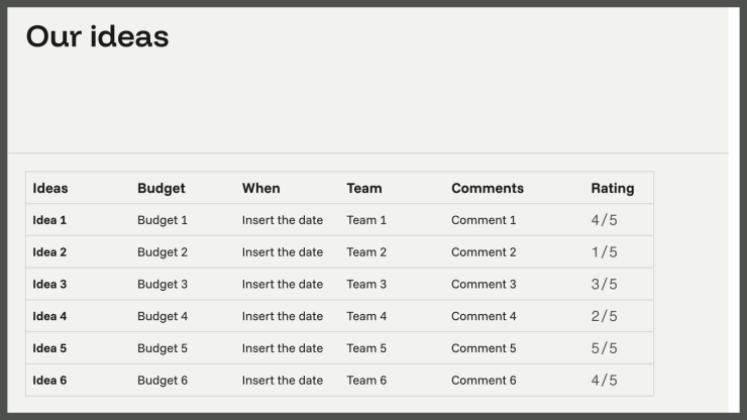Click the "Rating" column header
Image resolution: width=747 pixels, height=420 pixels.
coord(612,188)
